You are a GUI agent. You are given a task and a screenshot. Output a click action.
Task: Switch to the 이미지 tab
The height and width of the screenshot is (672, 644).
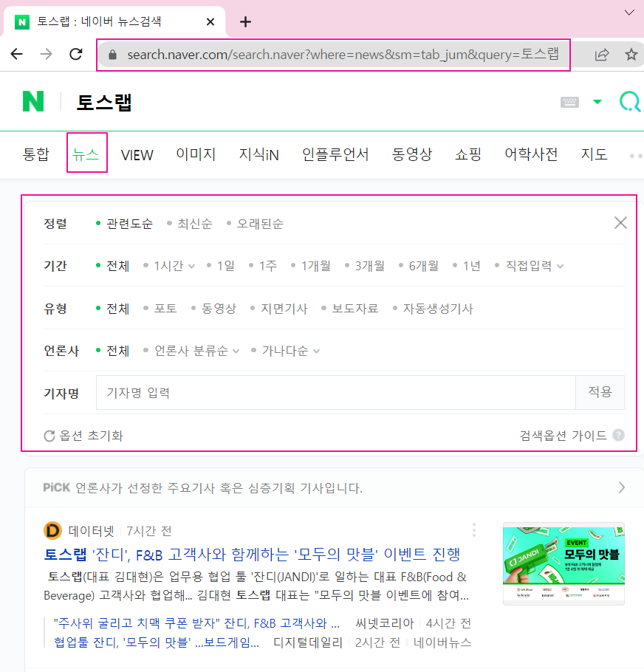(x=196, y=154)
